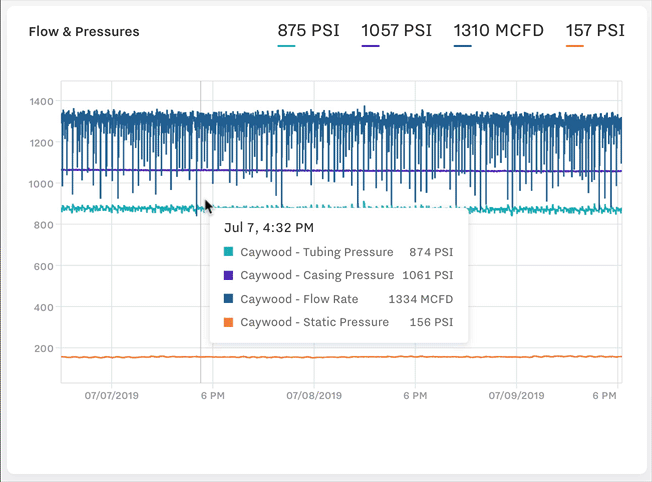The image size is (652, 482).
Task: Click the 07/08/2019 x-axis label
Action: coord(314,395)
